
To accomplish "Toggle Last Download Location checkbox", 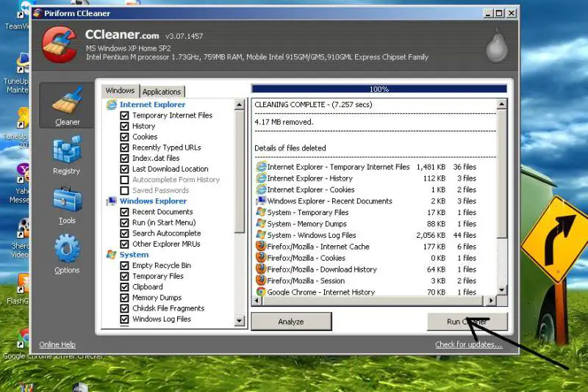I will (124, 169).
